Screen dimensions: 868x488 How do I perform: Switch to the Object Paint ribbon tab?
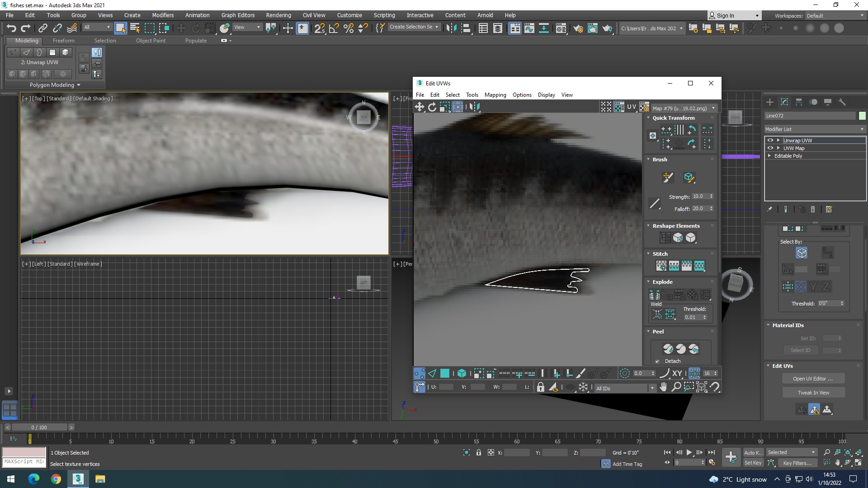[x=151, y=41]
